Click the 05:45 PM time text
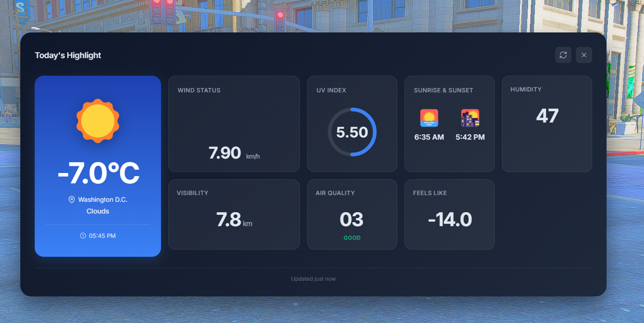The width and height of the screenshot is (644, 323). pyautogui.click(x=102, y=236)
